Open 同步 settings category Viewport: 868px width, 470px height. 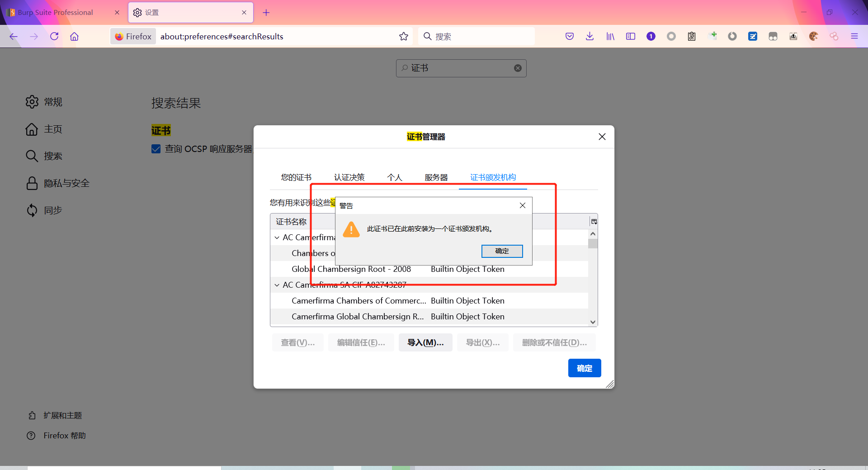click(x=44, y=210)
